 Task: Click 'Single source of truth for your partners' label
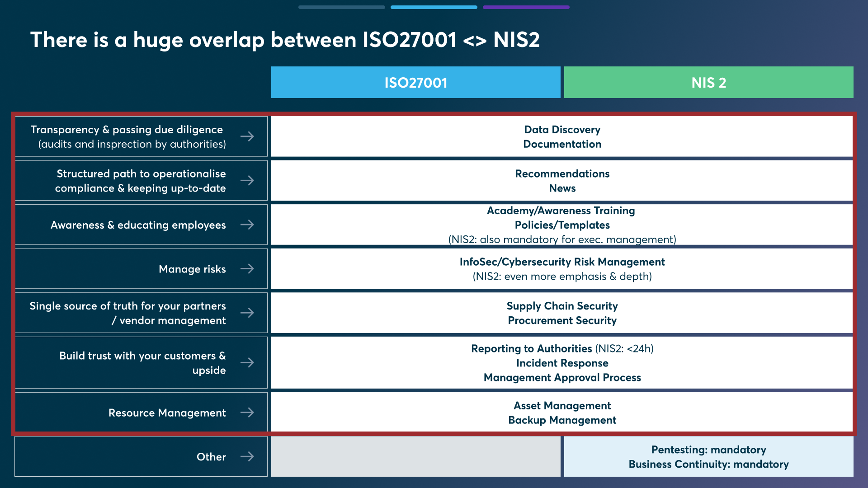point(127,306)
